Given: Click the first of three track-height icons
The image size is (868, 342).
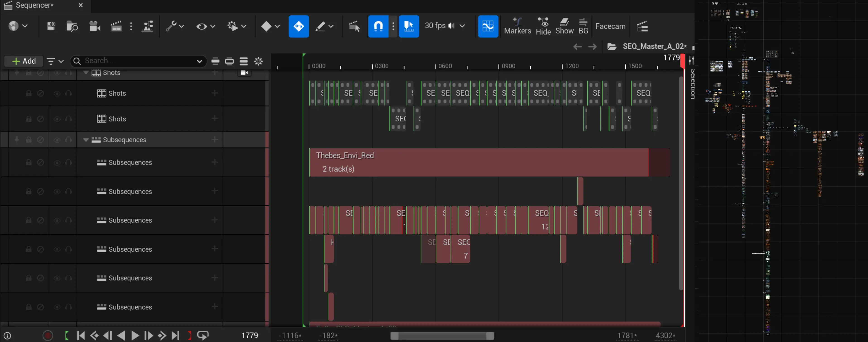Looking at the screenshot, I should (215, 61).
